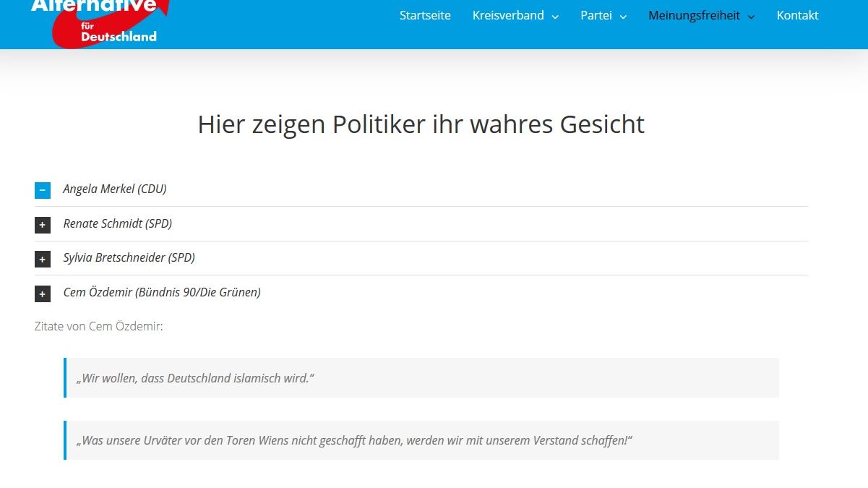Open the Partei dropdown chevron
Screen dimensions: 868x488
[x=623, y=17]
